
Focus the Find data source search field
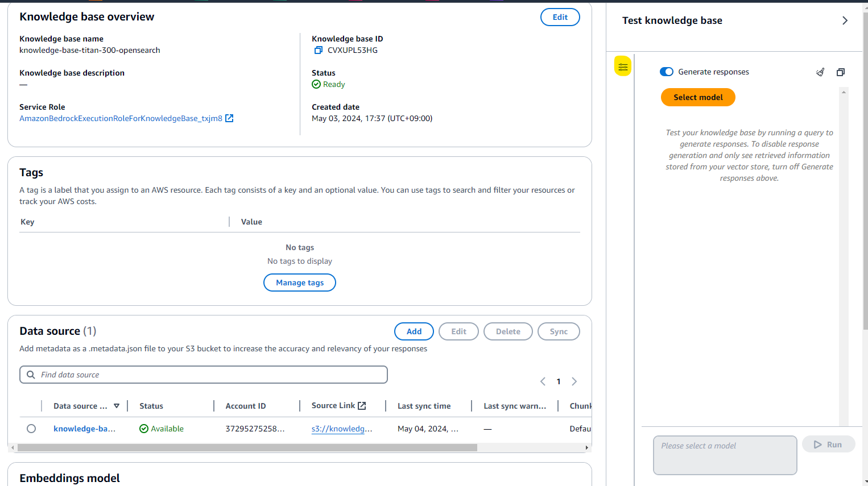pos(204,375)
